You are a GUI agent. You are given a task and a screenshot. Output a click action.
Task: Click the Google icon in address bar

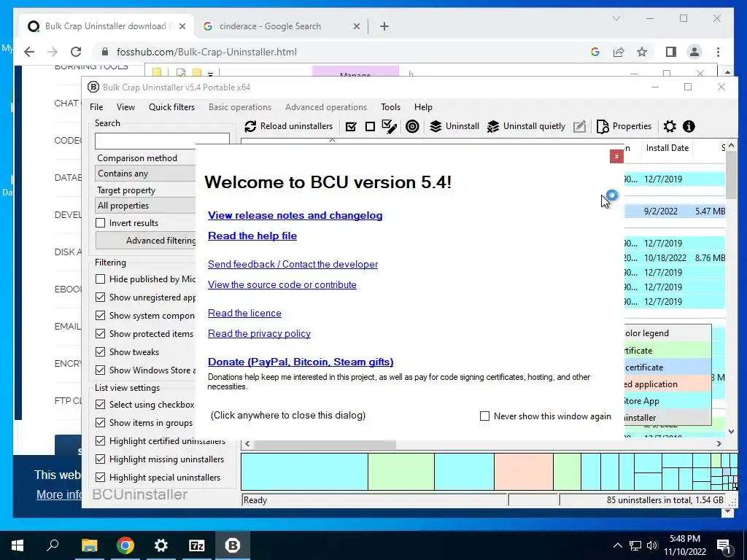click(x=595, y=52)
